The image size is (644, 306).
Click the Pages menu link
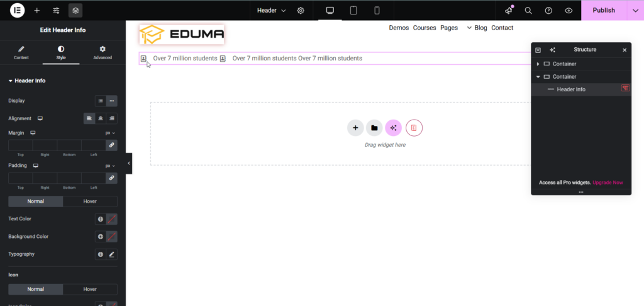click(449, 28)
